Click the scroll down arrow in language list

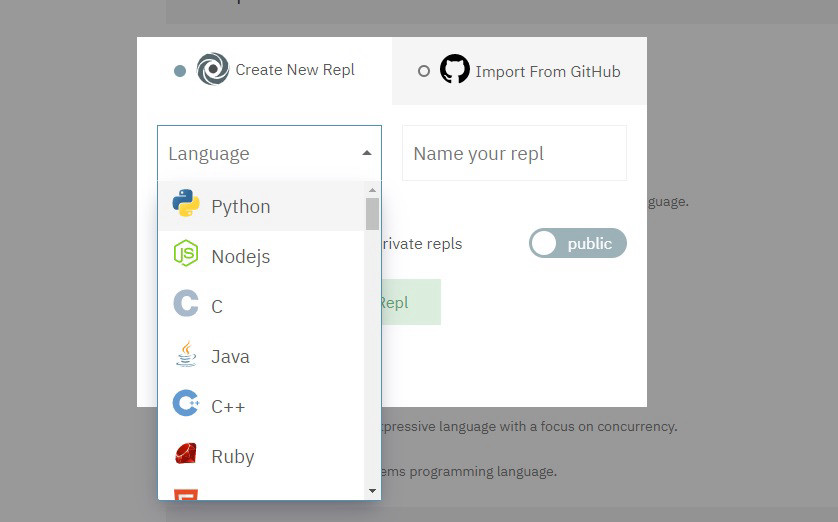373,490
